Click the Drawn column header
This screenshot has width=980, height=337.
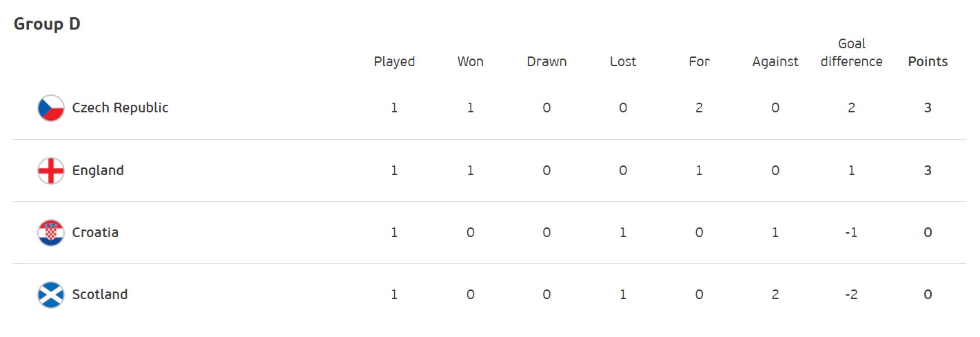[x=547, y=61]
